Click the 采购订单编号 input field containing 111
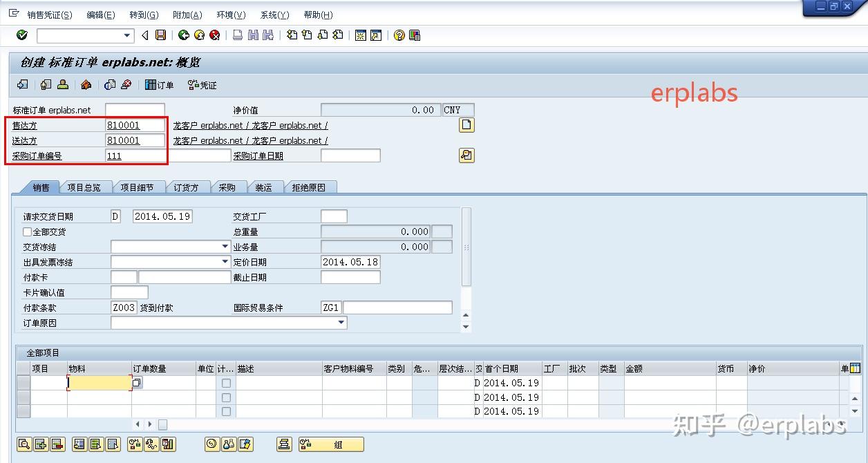The width and height of the screenshot is (868, 463). point(135,155)
